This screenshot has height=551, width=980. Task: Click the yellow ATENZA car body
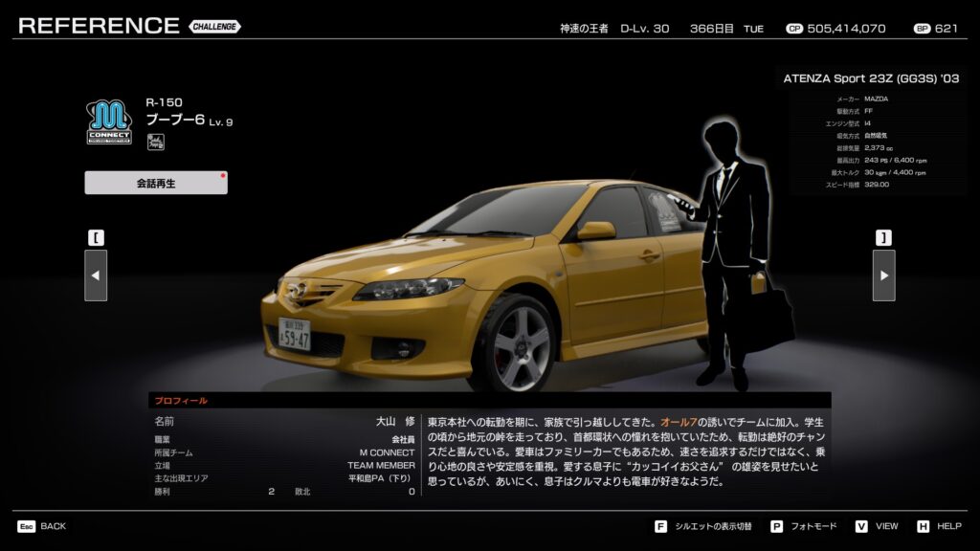pos(479,277)
